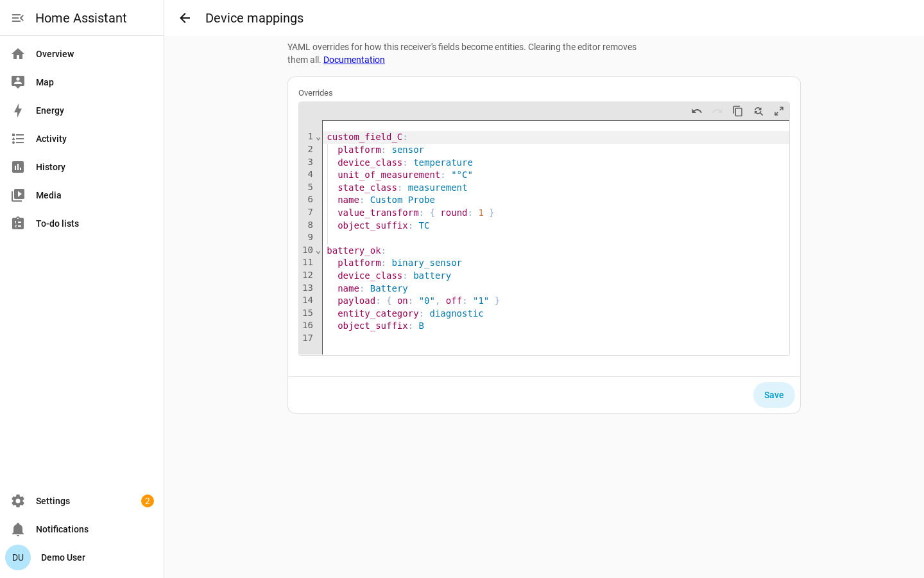
Task: Click the Device mappings heading
Action: click(254, 18)
